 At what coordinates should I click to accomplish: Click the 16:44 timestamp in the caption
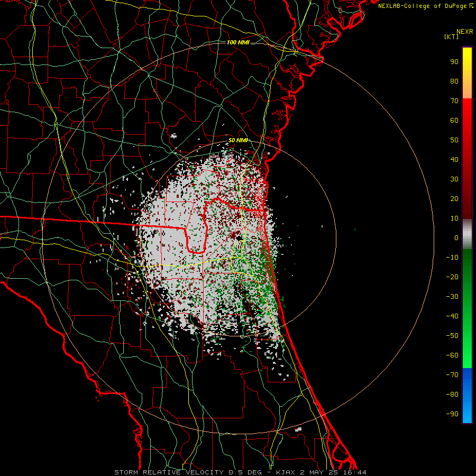point(356,472)
